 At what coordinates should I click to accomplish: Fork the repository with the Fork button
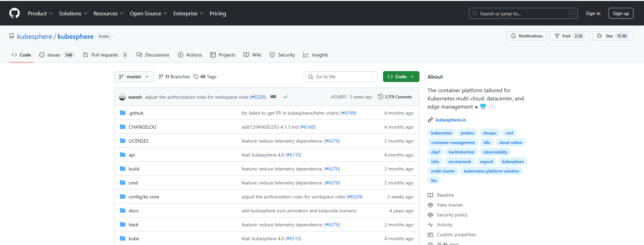point(569,36)
